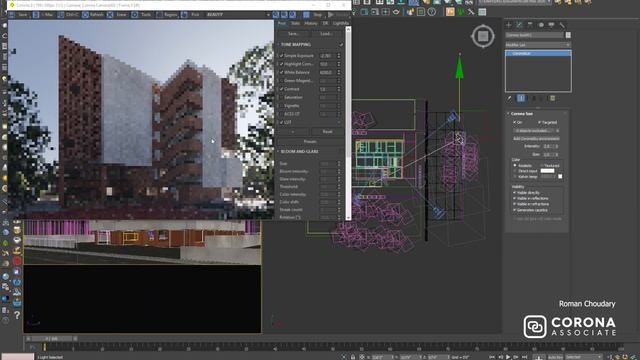Click the Max button in frame buffer toolbar
The height and width of the screenshot is (360, 640).
click(43, 15)
